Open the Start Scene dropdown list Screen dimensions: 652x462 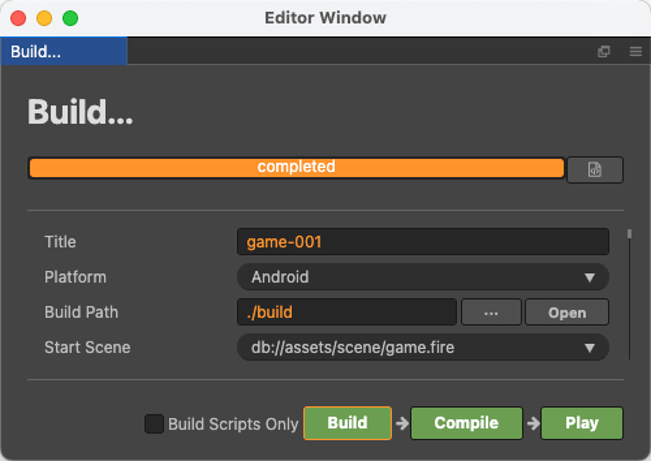coord(422,347)
